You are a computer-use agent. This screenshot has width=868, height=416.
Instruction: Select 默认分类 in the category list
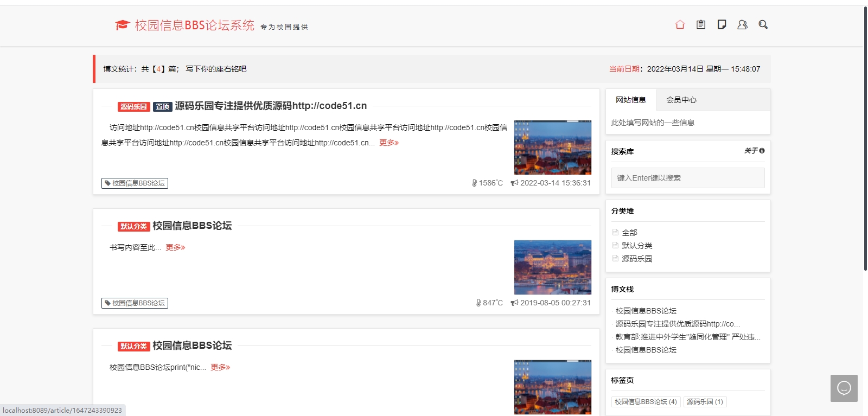(x=637, y=246)
